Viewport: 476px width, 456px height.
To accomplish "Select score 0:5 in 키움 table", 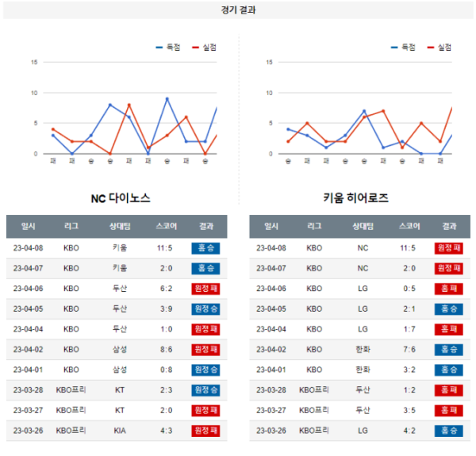I will (x=409, y=289).
